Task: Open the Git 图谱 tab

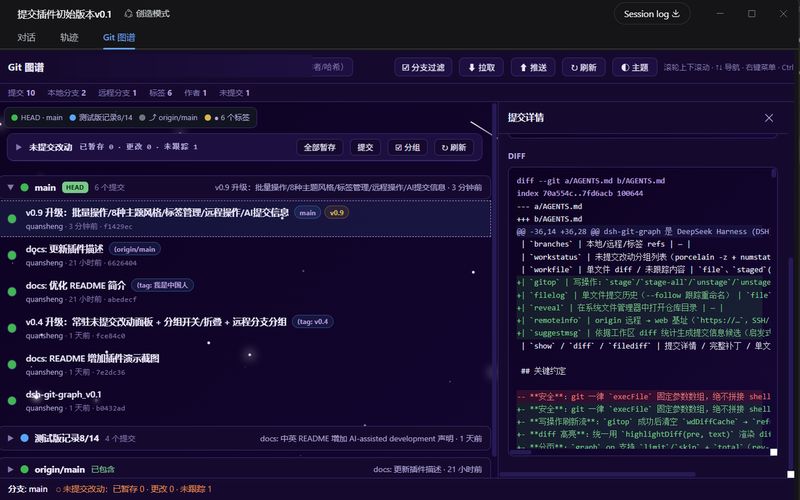Action: point(119,37)
